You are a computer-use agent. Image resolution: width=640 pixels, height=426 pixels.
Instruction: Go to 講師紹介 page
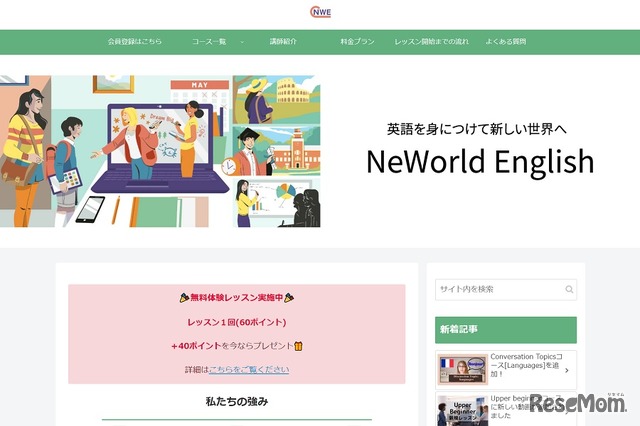pyautogui.click(x=283, y=41)
